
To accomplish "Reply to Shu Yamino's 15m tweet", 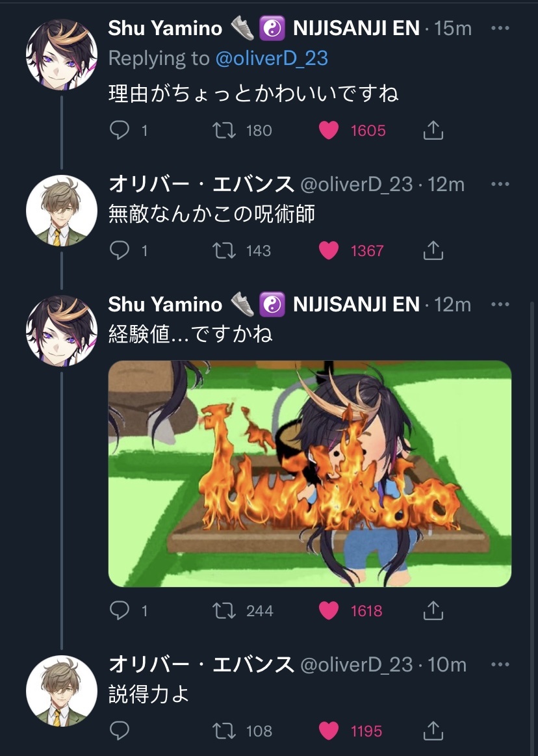I will coord(120,130).
